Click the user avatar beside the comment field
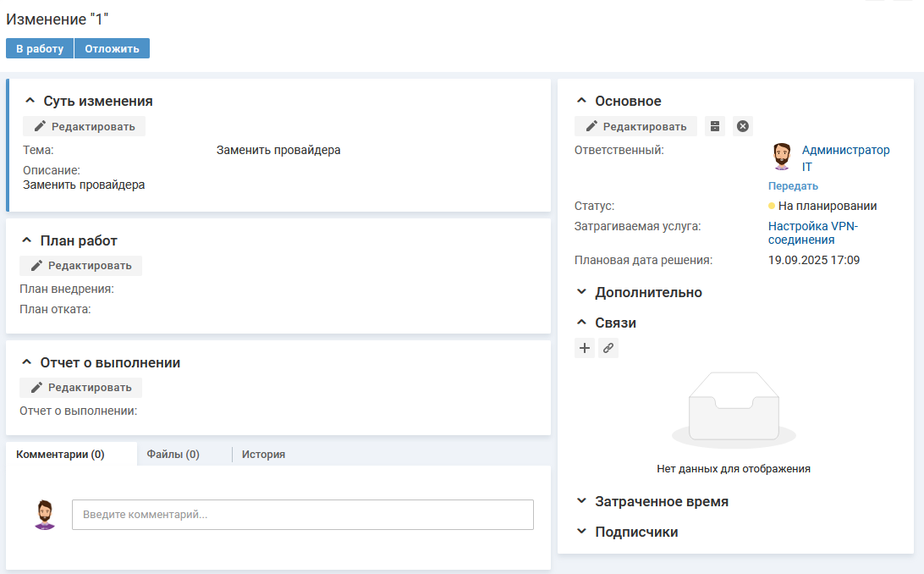Screen dimensions: 924x574 click(x=45, y=515)
